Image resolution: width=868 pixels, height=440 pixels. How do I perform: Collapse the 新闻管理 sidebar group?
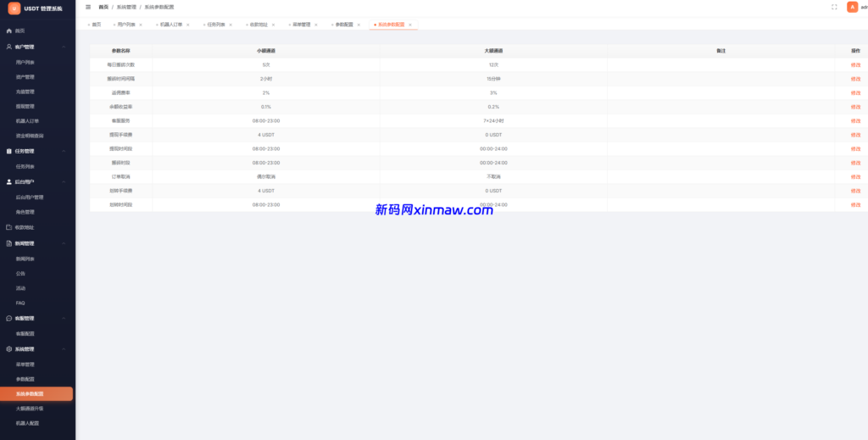pyautogui.click(x=64, y=243)
